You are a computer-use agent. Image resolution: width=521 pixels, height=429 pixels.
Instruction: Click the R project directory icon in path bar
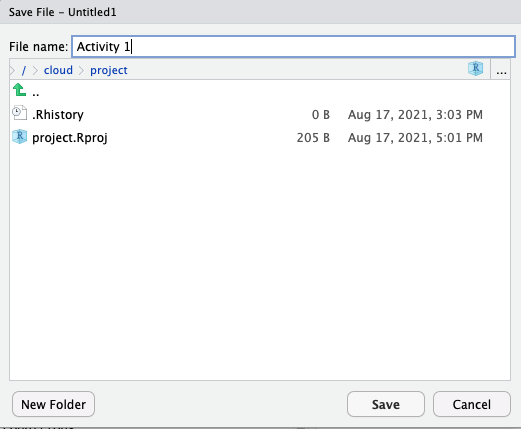(x=475, y=69)
